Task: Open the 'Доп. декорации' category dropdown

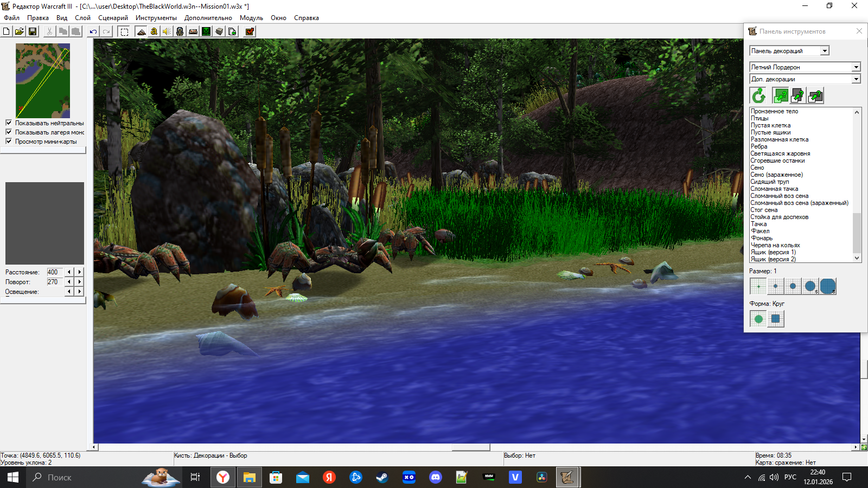Action: coord(805,79)
